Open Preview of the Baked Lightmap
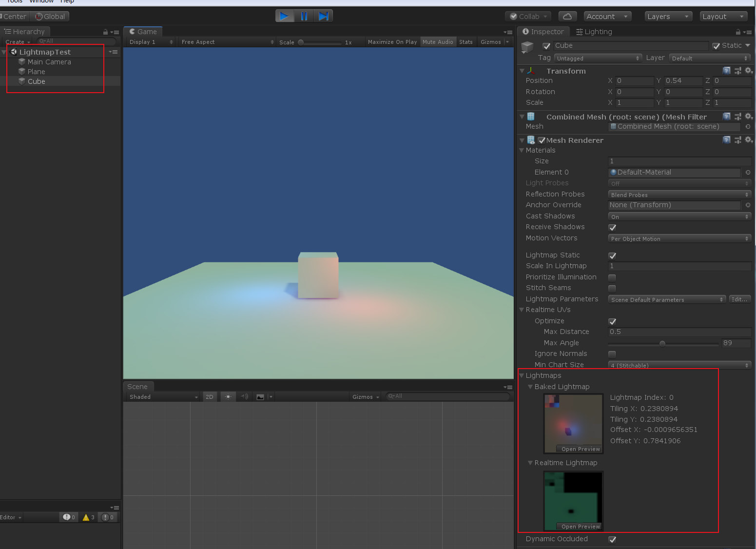Viewport: 756px width, 549px height. [580, 449]
